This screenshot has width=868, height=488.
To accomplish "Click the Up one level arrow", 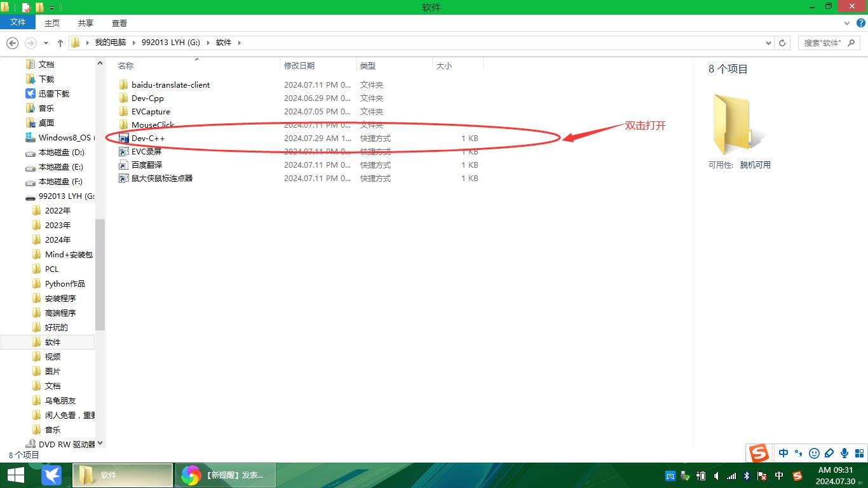I will click(60, 43).
